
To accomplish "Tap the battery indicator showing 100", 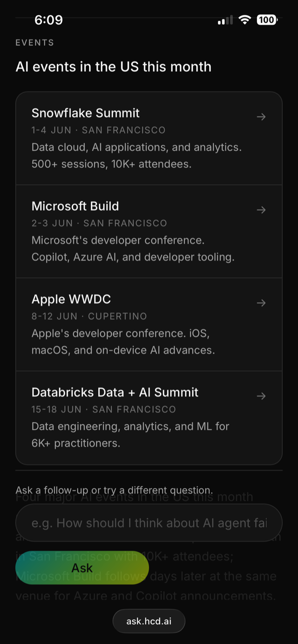I will [267, 20].
